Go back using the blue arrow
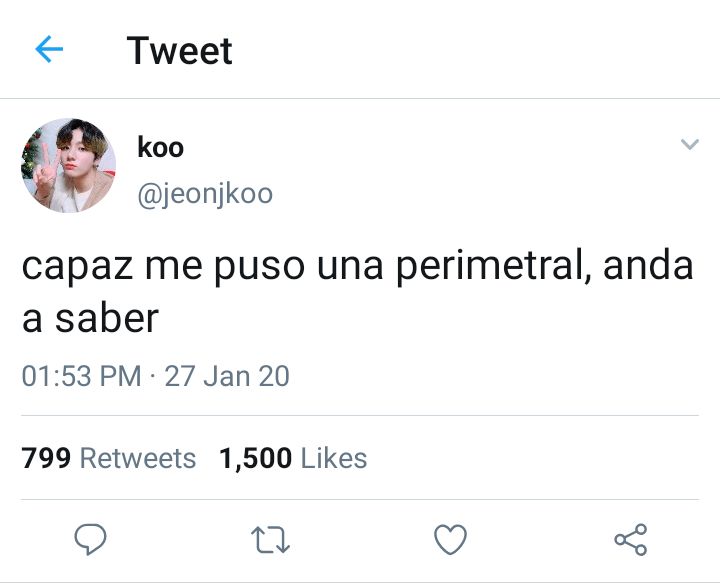Image resolution: width=720 pixels, height=585 pixels. click(x=49, y=49)
